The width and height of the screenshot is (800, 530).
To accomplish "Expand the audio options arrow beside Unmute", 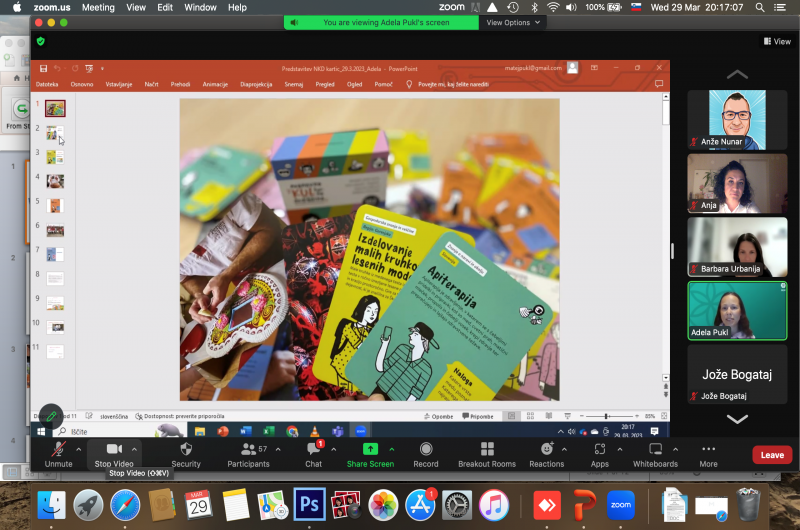I will point(79,448).
